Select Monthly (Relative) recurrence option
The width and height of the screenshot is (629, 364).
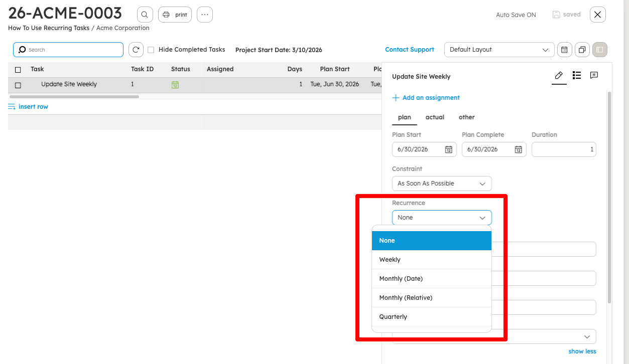point(432,298)
